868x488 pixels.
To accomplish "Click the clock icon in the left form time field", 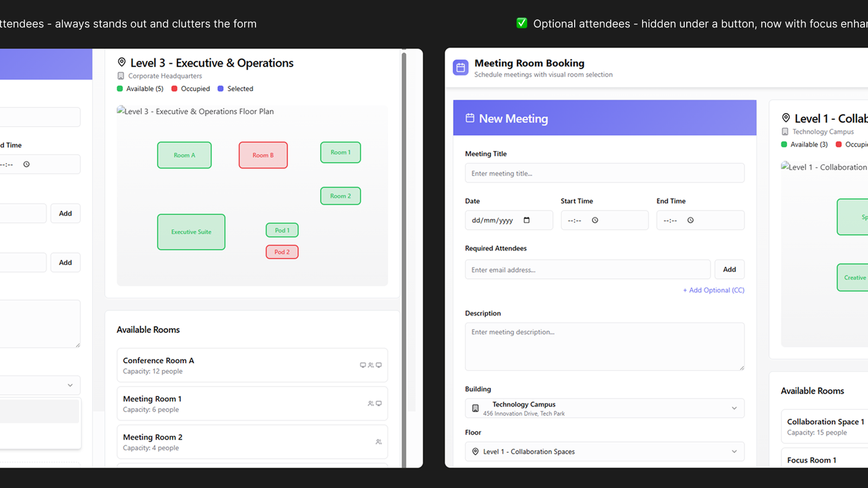I will 27,164.
